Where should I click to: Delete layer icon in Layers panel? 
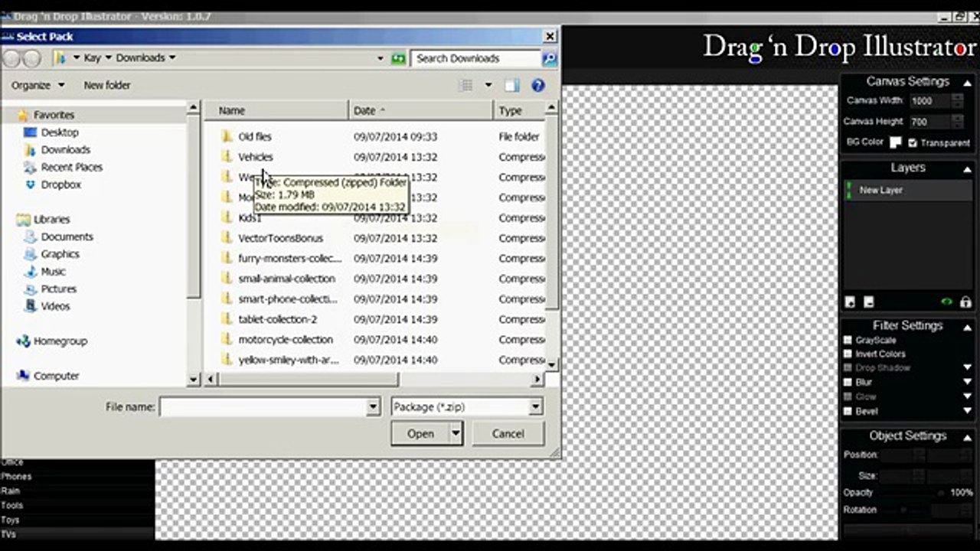click(x=868, y=302)
